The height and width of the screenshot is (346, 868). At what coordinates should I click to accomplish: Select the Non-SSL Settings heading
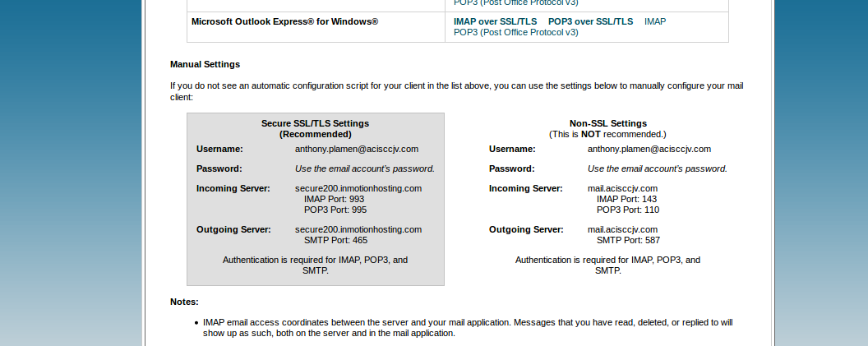[x=607, y=123]
